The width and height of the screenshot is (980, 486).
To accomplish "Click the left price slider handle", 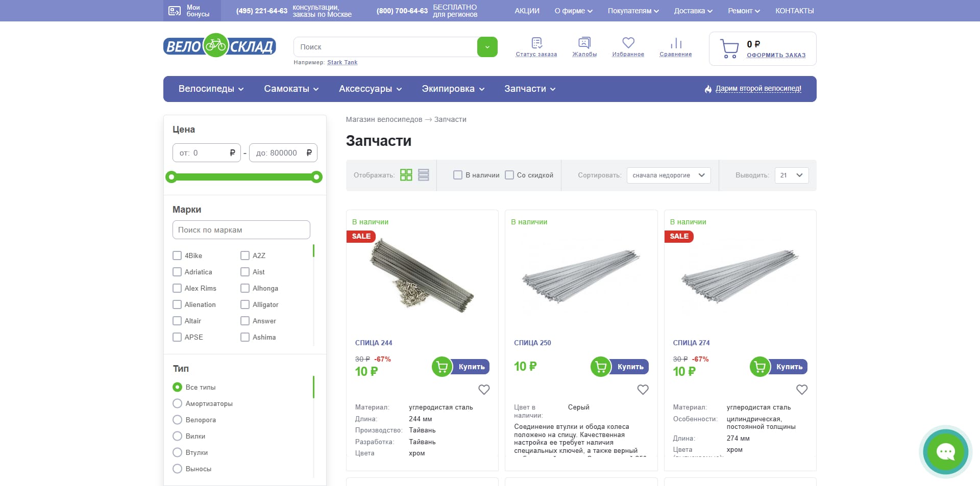I will [x=171, y=177].
